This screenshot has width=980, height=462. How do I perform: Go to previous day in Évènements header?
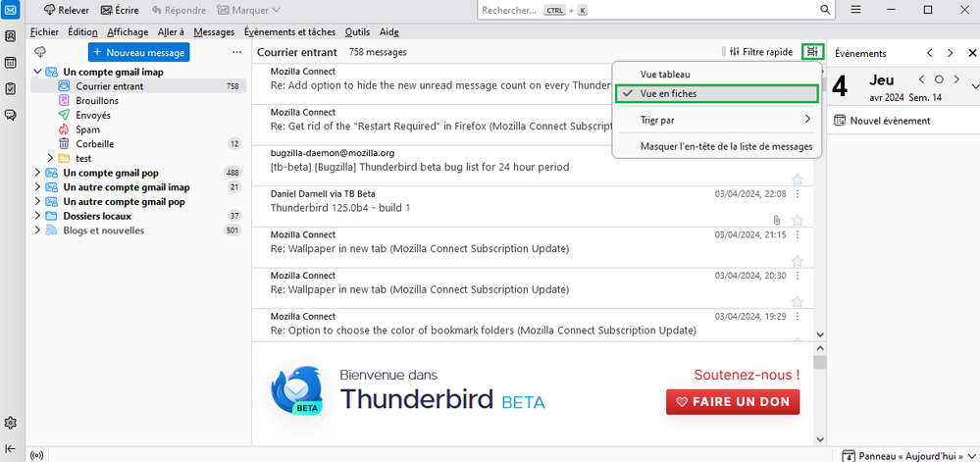pyautogui.click(x=930, y=53)
